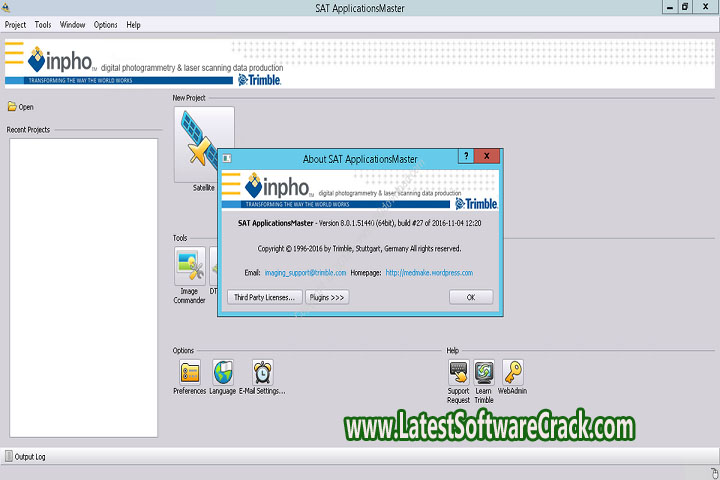Click the Learn Trimble icon

pos(484,373)
